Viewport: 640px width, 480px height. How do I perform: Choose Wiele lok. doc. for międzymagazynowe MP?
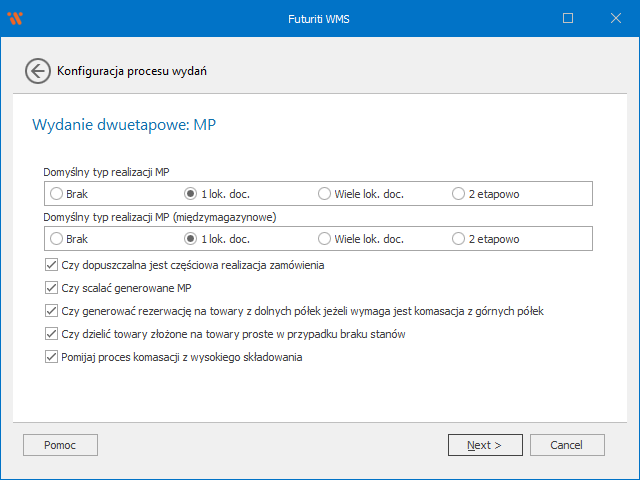325,239
